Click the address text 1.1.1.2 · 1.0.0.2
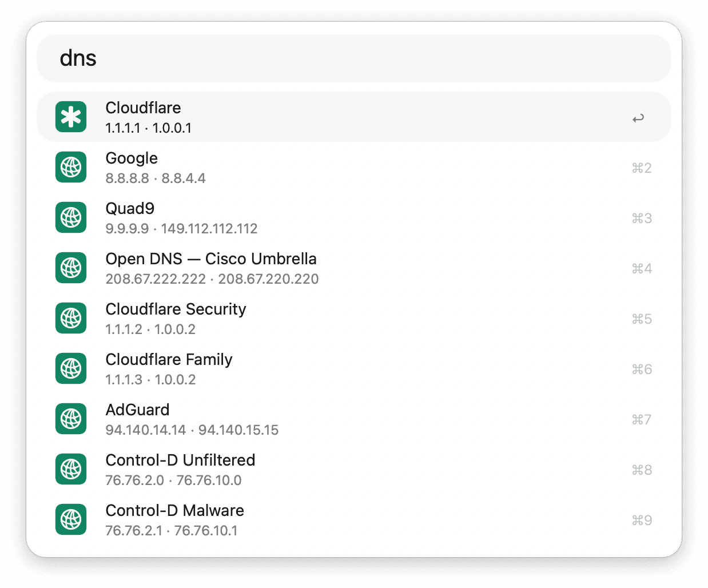 point(150,329)
